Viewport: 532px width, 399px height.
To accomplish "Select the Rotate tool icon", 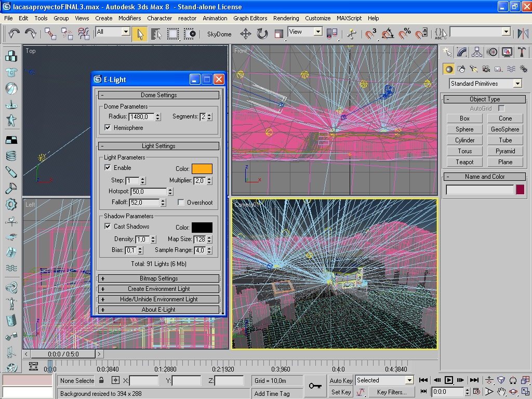I will pos(262,34).
